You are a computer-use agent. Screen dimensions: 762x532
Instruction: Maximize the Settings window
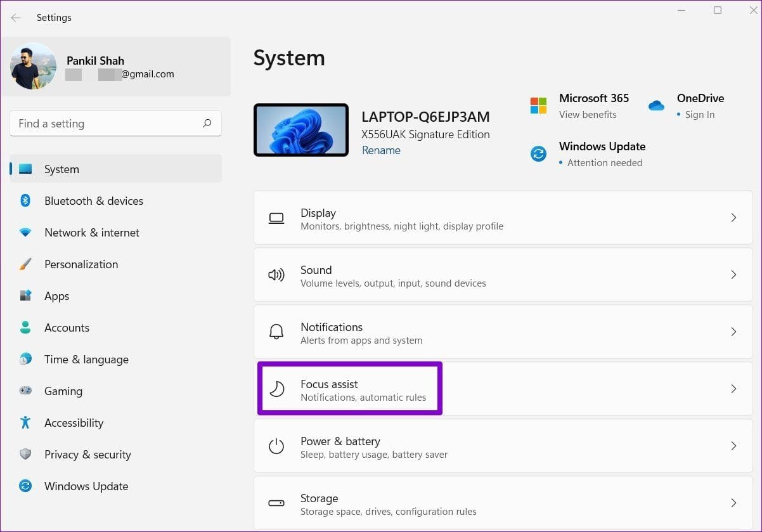(x=718, y=10)
